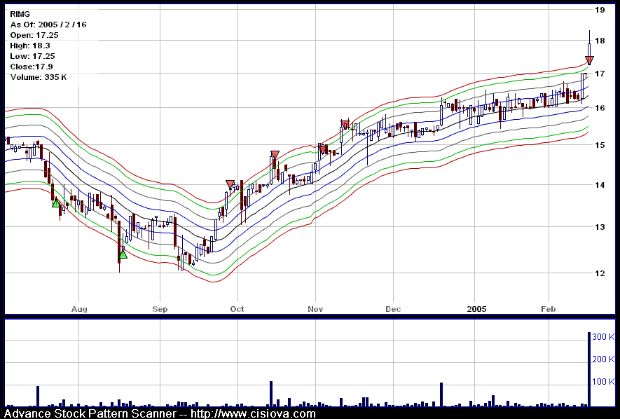The width and height of the screenshot is (620, 419).
Task: Click the tallest volume bar at far right
Action: click(x=589, y=369)
